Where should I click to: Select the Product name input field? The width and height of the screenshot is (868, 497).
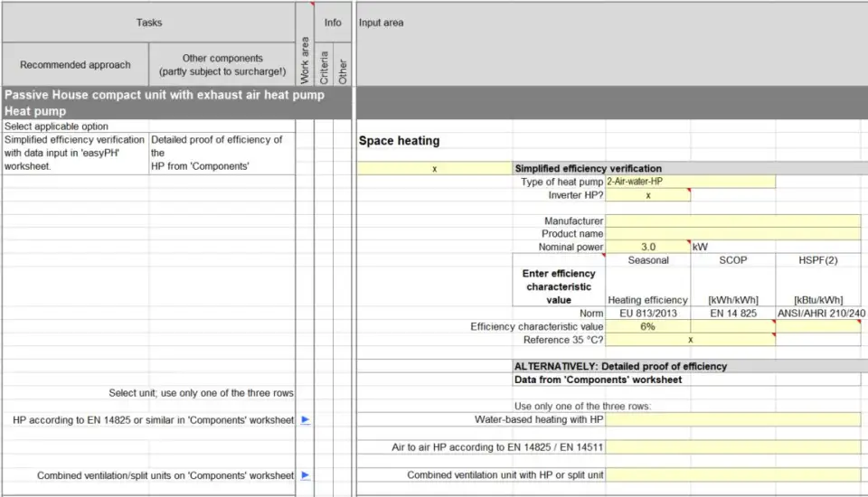pos(732,233)
